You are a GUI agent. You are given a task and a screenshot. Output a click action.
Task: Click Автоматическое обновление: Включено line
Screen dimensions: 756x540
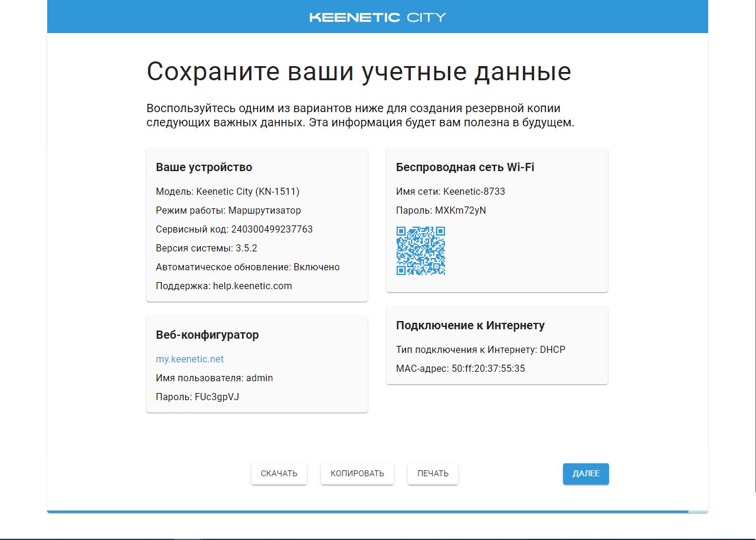(x=248, y=267)
